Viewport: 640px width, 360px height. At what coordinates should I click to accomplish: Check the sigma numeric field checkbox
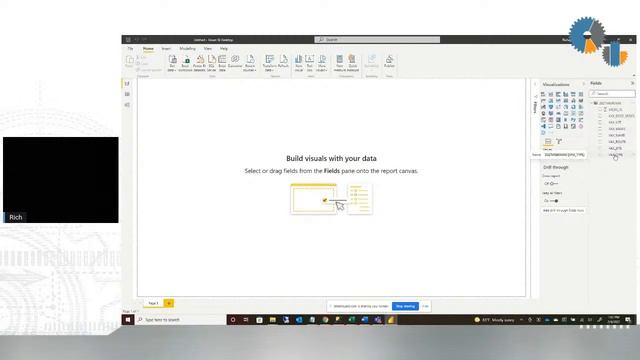pyautogui.click(x=600, y=110)
